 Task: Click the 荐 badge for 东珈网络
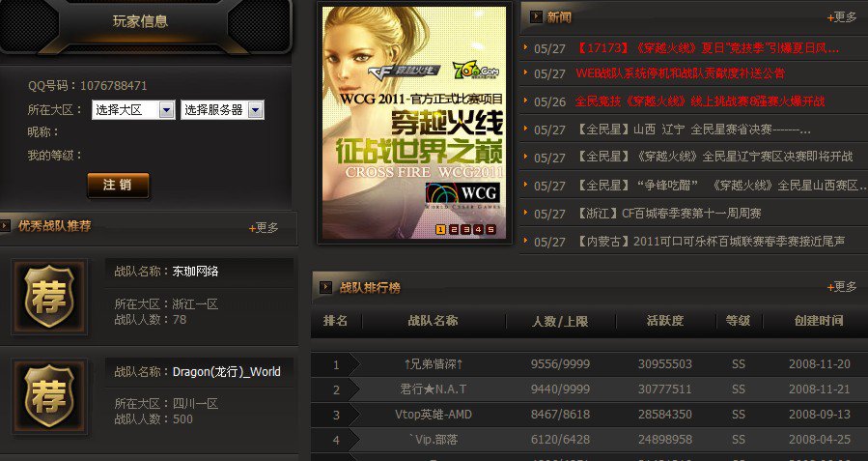click(49, 297)
